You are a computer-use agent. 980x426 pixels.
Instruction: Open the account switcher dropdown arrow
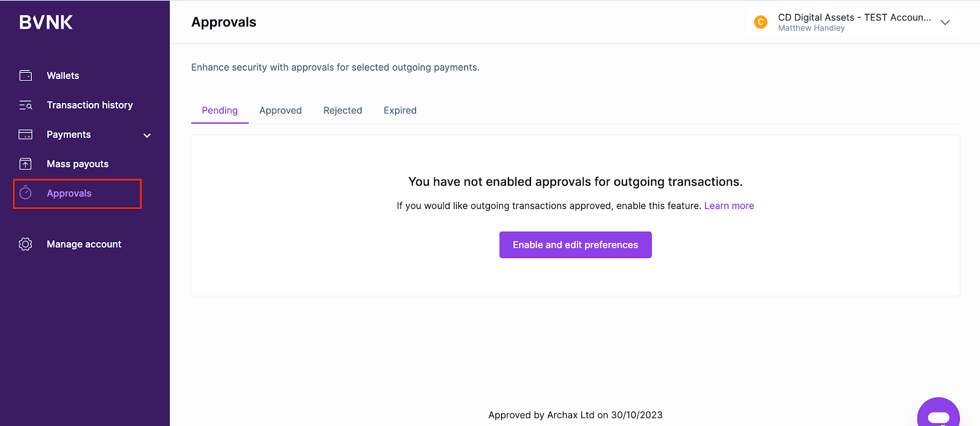945,22
